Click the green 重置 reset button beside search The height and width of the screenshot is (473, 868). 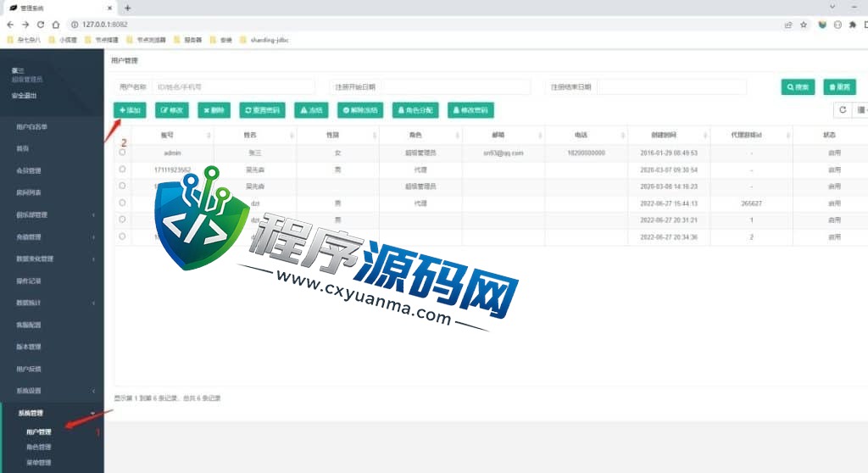pyautogui.click(x=840, y=87)
